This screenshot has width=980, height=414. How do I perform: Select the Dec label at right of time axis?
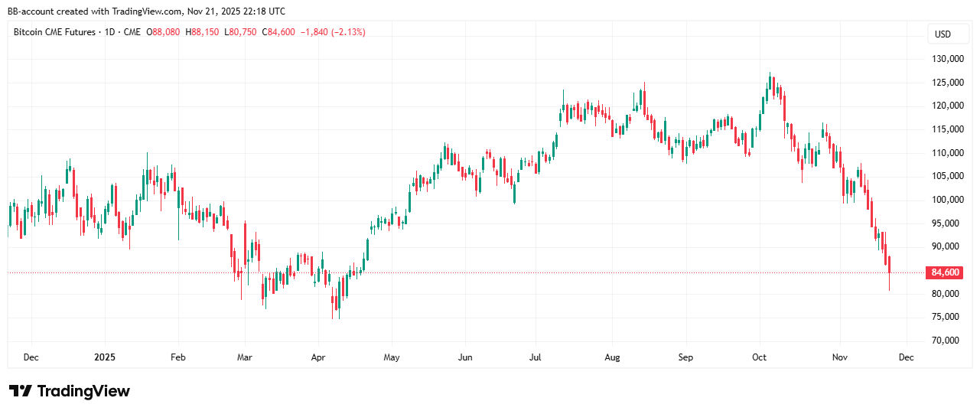(x=907, y=357)
